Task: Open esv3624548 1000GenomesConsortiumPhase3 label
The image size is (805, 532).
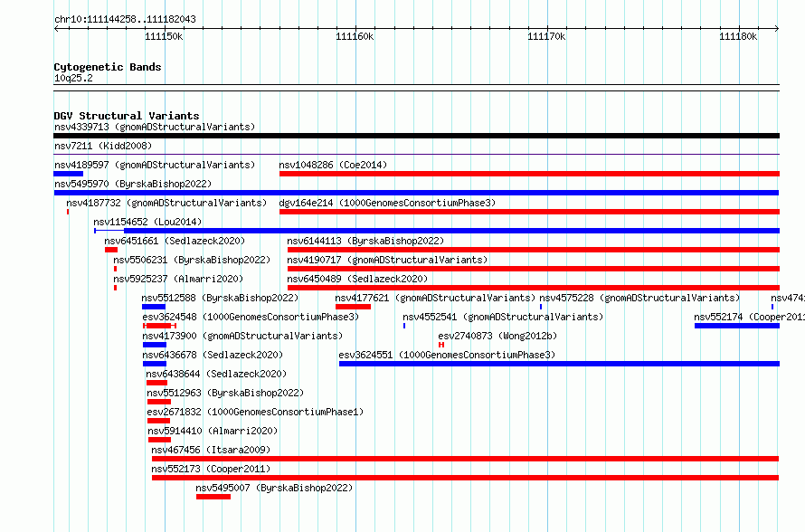Action: (251, 317)
